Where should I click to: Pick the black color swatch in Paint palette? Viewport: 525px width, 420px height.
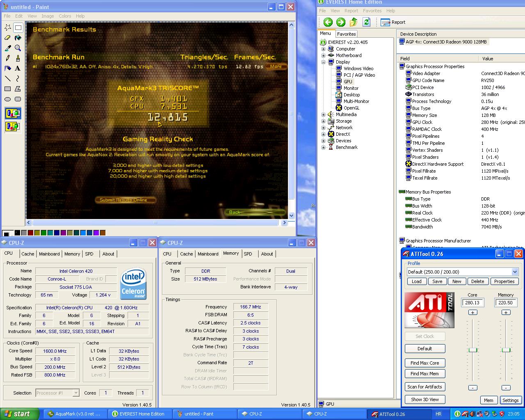pos(17,233)
